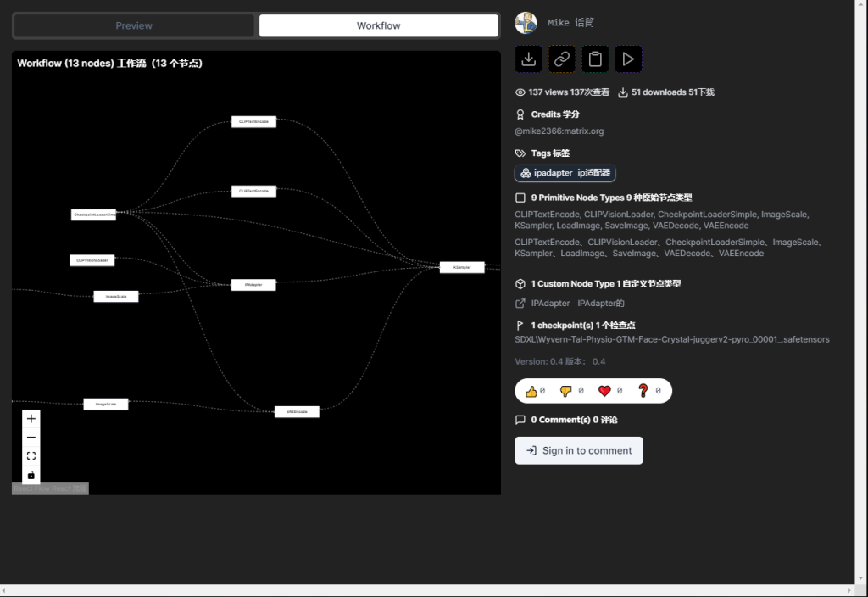The width and height of the screenshot is (868, 597).
Task: Click the fit view control
Action: click(31, 455)
